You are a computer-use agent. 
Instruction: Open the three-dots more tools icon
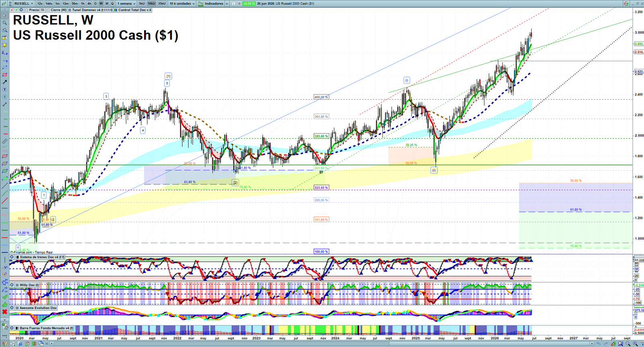(4, 335)
